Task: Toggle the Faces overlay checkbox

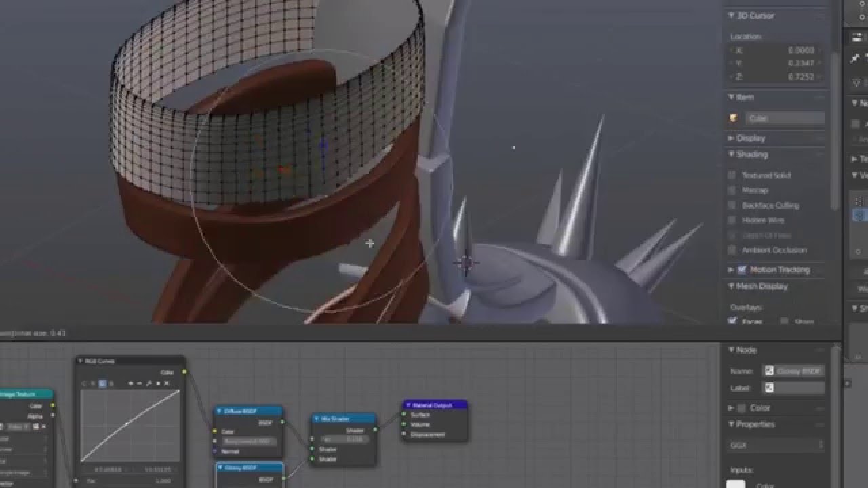Action: [732, 321]
